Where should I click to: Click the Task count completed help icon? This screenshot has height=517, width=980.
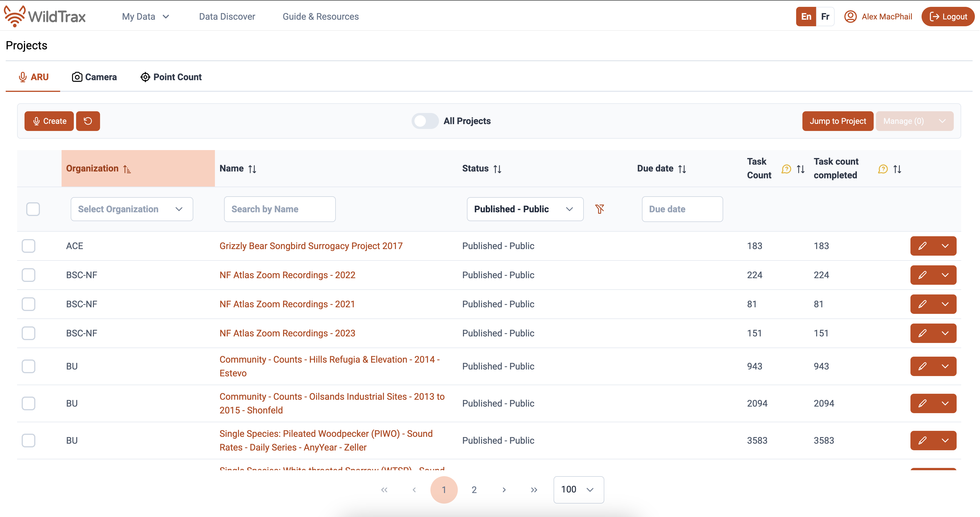click(883, 169)
